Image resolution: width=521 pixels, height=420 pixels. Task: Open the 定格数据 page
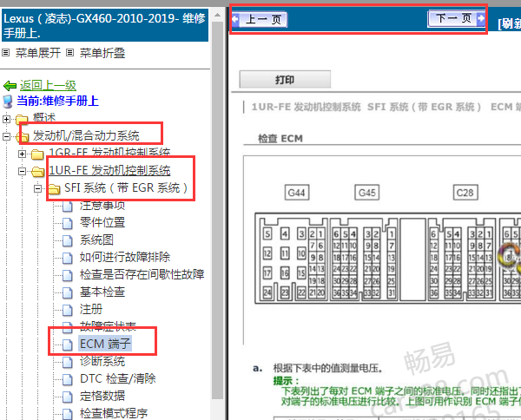point(102,396)
